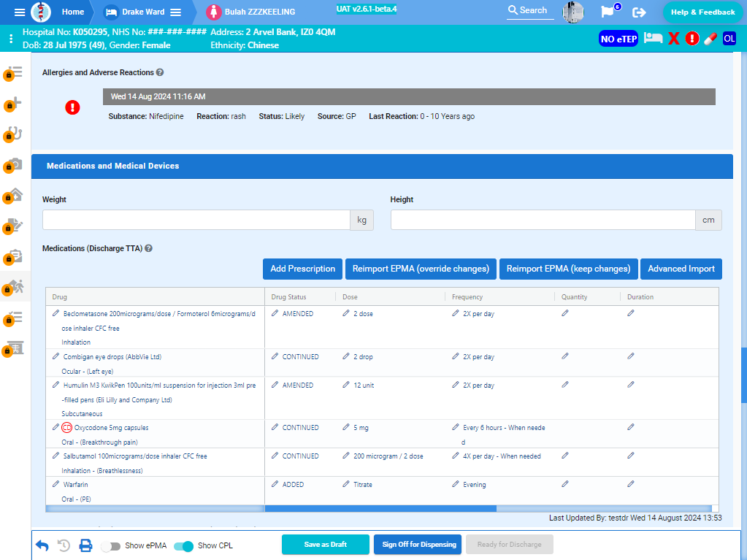Screen dimensions: 747x560
Task: Click the CD controlled drug icon
Action: 66,428
